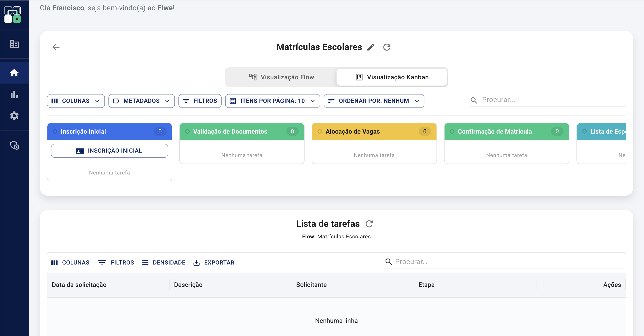
Task: Click the Flwe logo
Action: tap(13, 15)
